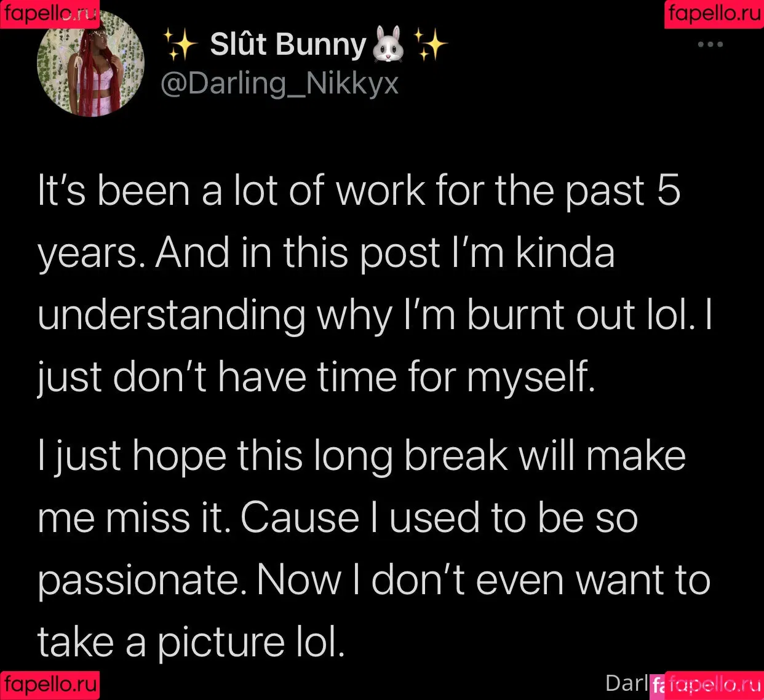Click the line 'just don't have time for myself'
The image size is (764, 700).
(x=316, y=377)
